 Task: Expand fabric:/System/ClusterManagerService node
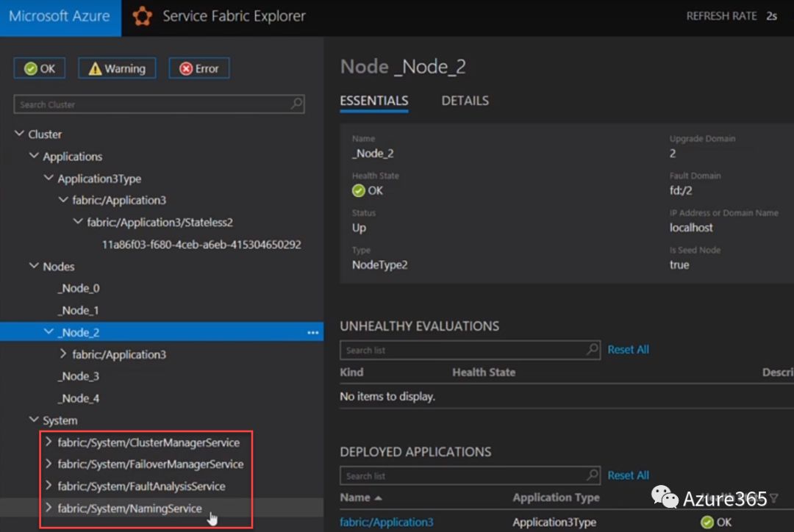(x=49, y=442)
